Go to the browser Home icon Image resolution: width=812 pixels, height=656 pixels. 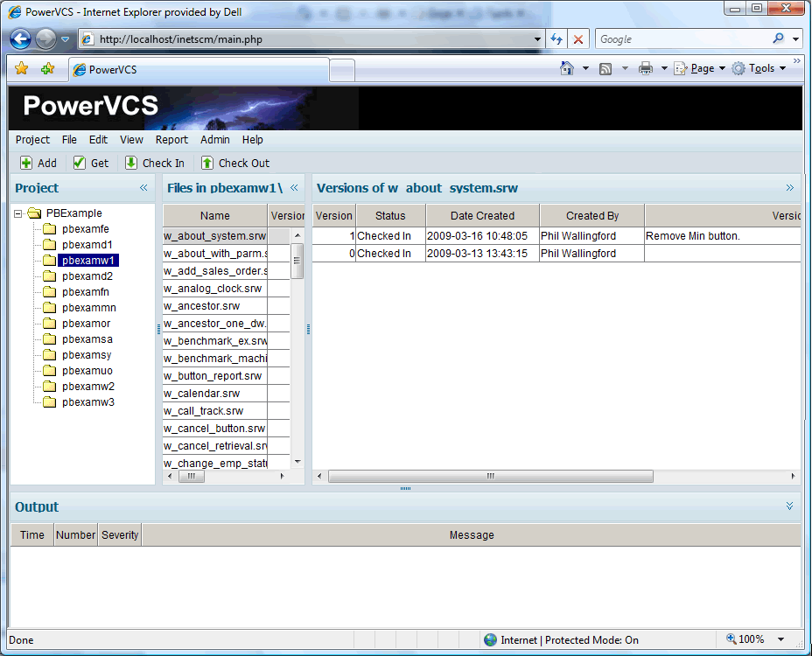point(567,68)
